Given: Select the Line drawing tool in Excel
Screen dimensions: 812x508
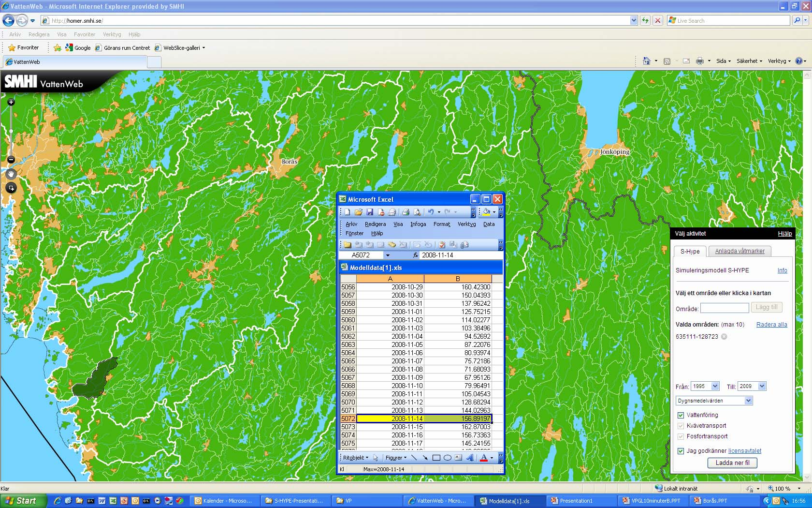Looking at the screenshot, I should point(414,458).
